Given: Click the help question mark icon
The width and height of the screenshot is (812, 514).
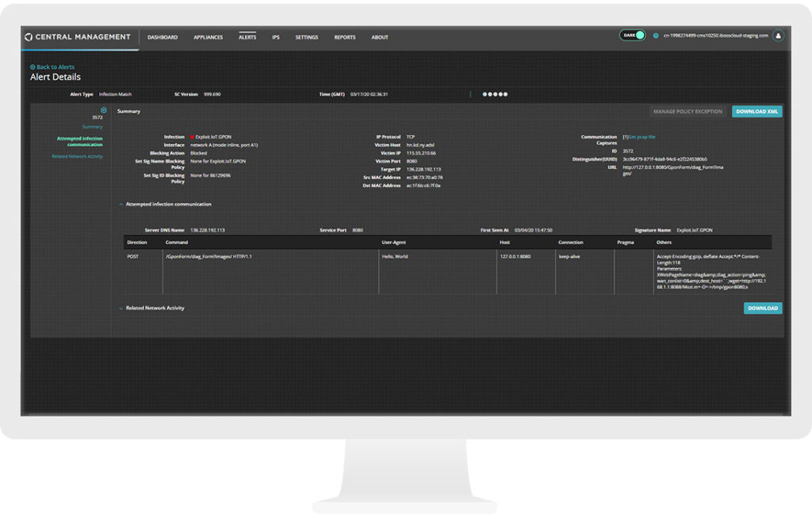Looking at the screenshot, I should [656, 36].
